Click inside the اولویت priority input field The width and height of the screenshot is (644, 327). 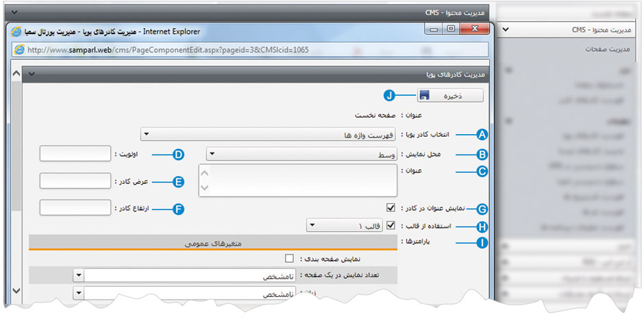coord(75,154)
